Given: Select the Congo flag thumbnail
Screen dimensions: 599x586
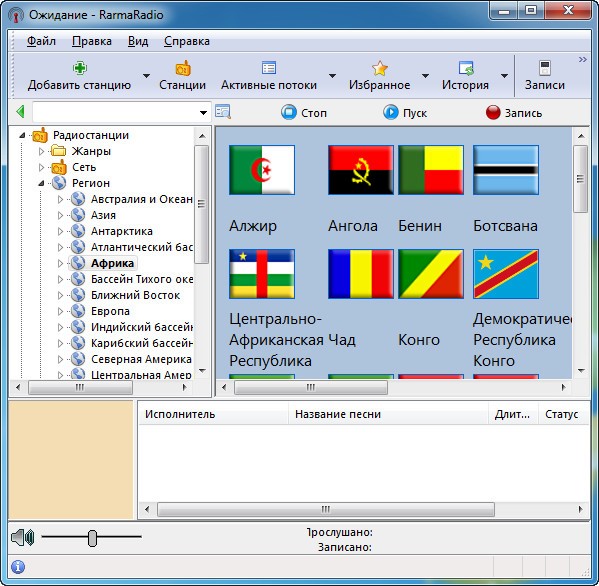Looking at the screenshot, I should [x=431, y=274].
